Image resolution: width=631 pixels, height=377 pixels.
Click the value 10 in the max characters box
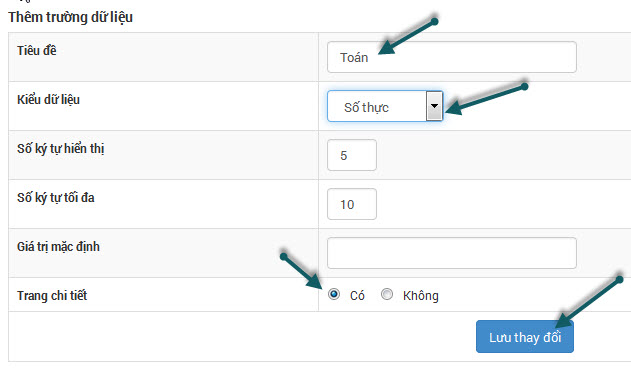[x=347, y=205]
